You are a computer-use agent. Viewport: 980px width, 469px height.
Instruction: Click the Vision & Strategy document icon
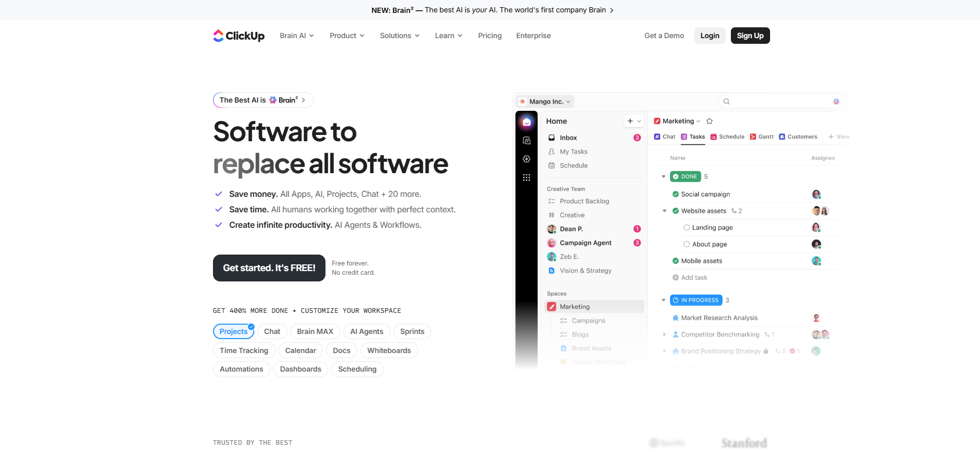click(x=551, y=271)
